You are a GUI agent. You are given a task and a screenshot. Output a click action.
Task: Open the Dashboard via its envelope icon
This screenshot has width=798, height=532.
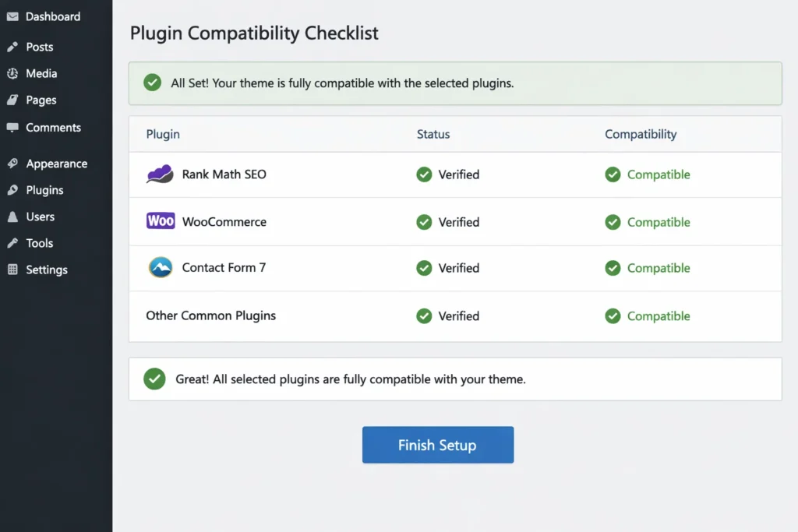12,16
